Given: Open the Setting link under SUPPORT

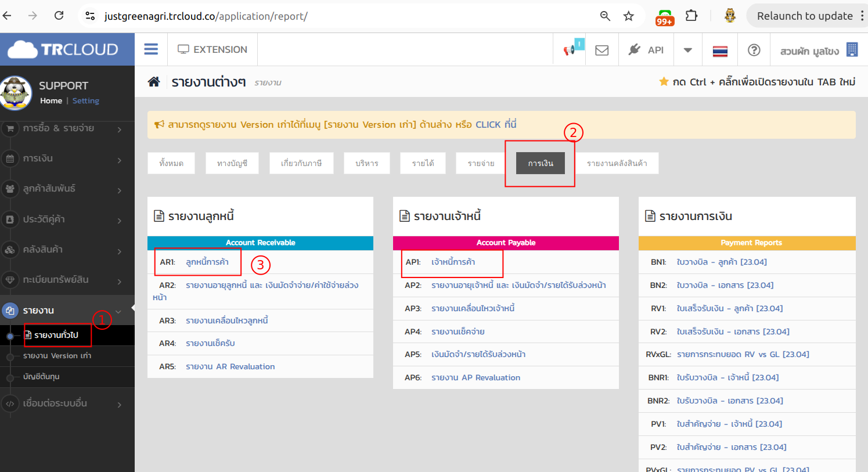Looking at the screenshot, I should 86,100.
